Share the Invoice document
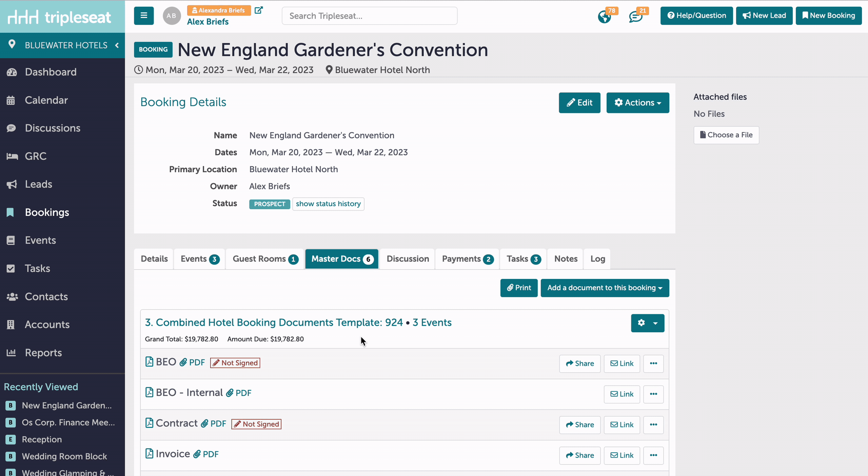 click(x=580, y=455)
